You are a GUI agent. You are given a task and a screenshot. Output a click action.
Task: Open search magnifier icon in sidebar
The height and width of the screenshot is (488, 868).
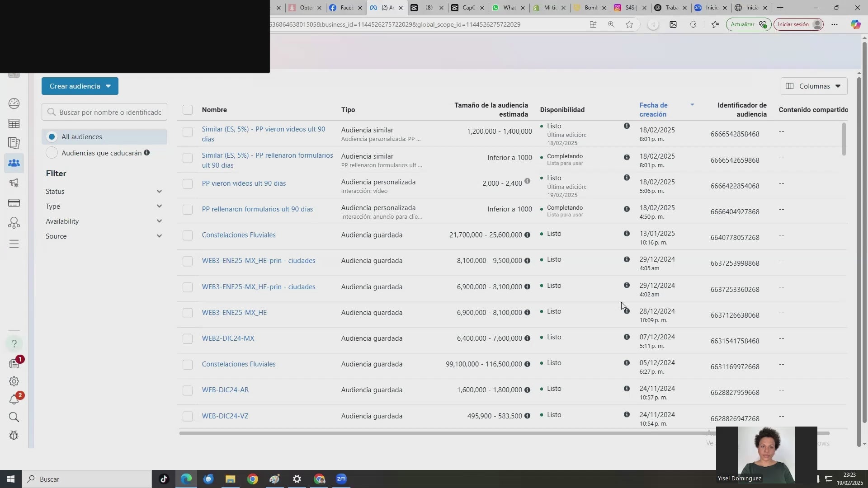tap(14, 417)
